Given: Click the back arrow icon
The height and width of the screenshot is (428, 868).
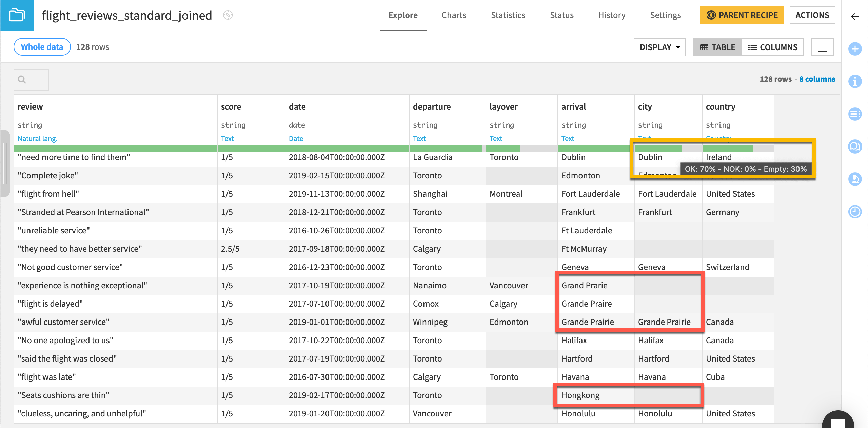Looking at the screenshot, I should coord(855,17).
